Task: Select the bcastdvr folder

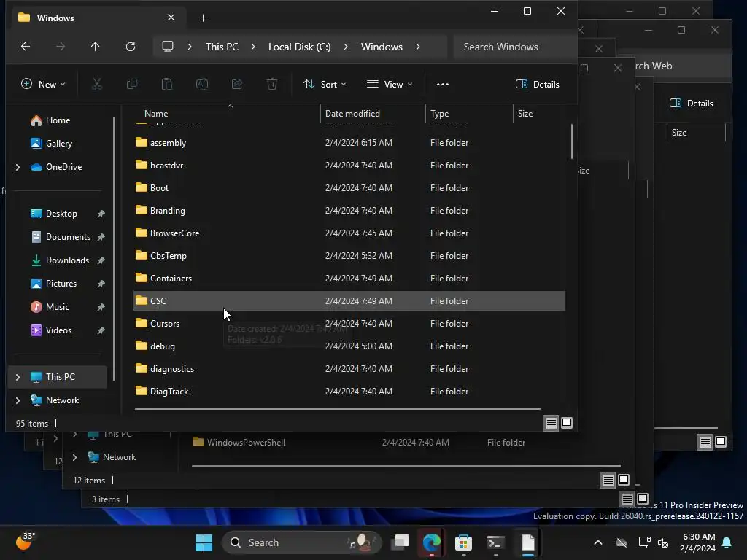Action: pyautogui.click(x=349, y=166)
